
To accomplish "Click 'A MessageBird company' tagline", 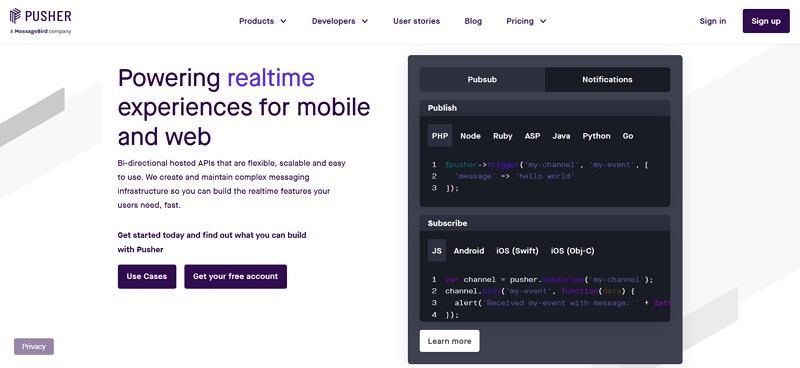I will pos(40,31).
